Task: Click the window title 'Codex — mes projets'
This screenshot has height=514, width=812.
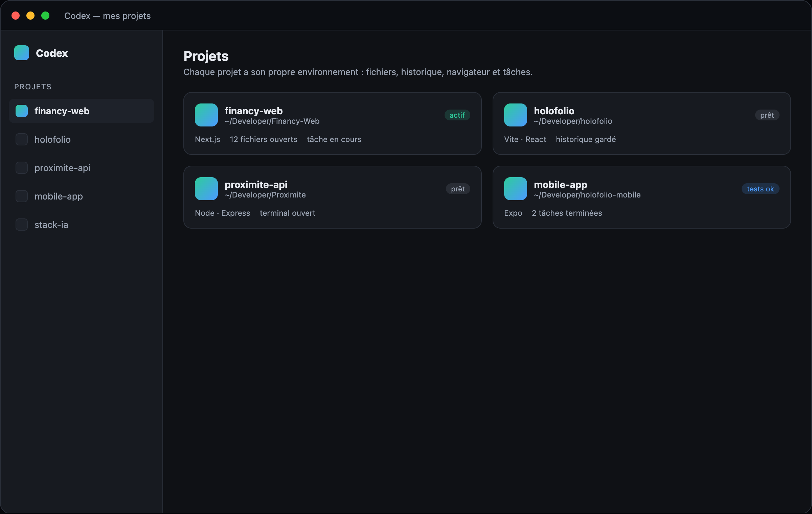Action: [108, 16]
